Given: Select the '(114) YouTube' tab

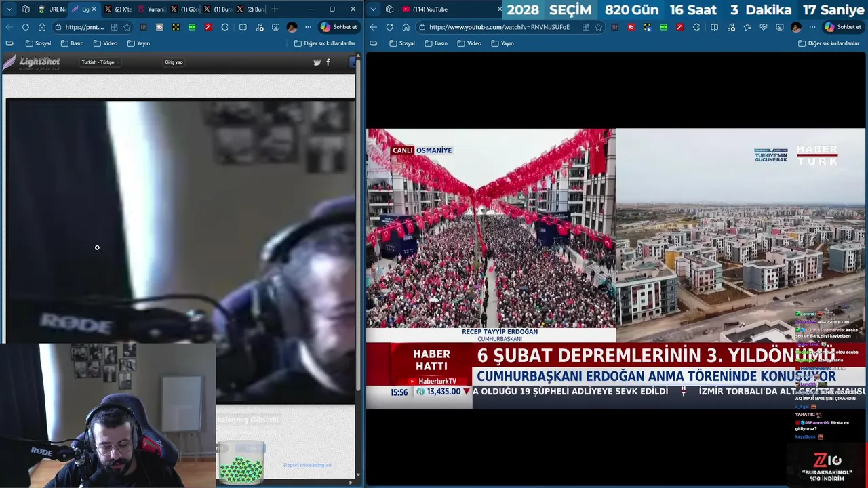Looking at the screenshot, I should pyautogui.click(x=451, y=9).
